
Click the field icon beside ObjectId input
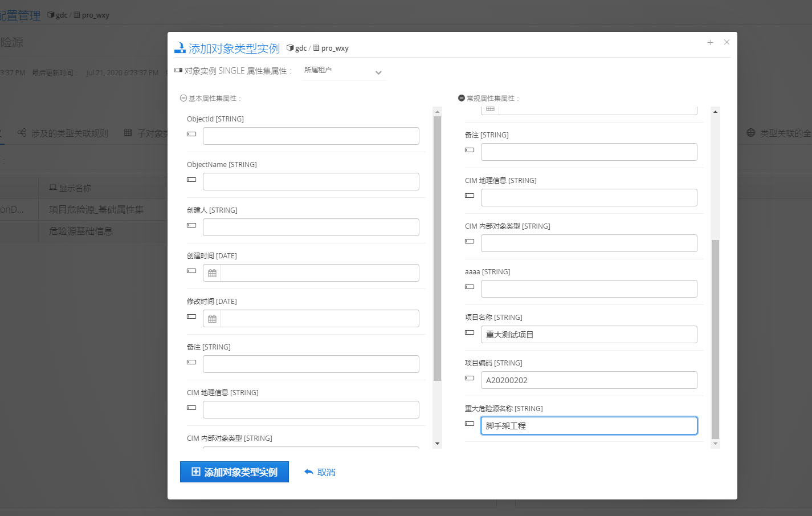tap(191, 134)
